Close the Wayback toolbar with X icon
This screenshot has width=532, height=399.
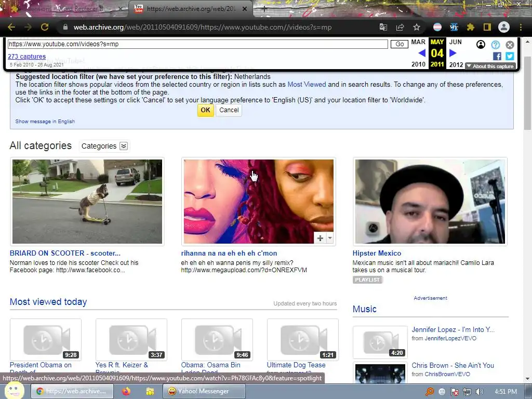[510, 45]
